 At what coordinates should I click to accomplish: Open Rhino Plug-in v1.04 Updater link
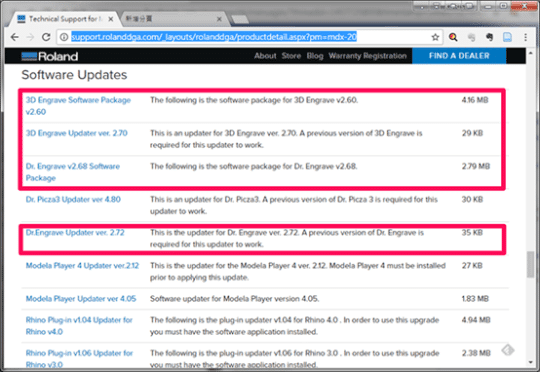pos(79,326)
